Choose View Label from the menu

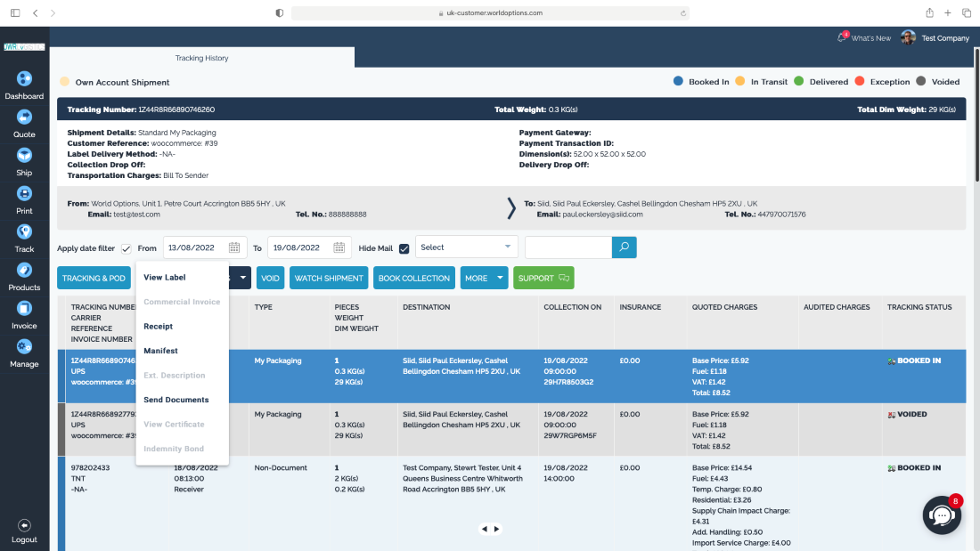point(165,278)
